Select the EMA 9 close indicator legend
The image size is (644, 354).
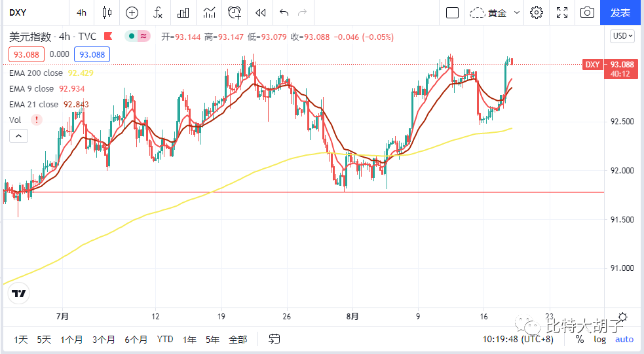(31, 88)
